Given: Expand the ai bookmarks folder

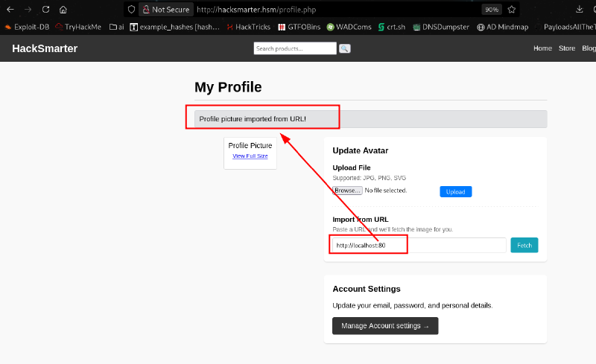Looking at the screenshot, I should 117,27.
